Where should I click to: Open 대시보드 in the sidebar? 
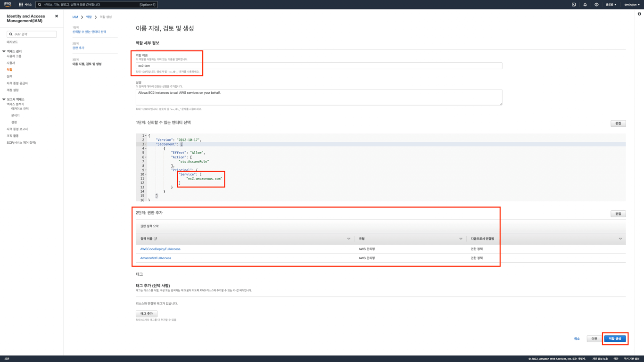12,42
